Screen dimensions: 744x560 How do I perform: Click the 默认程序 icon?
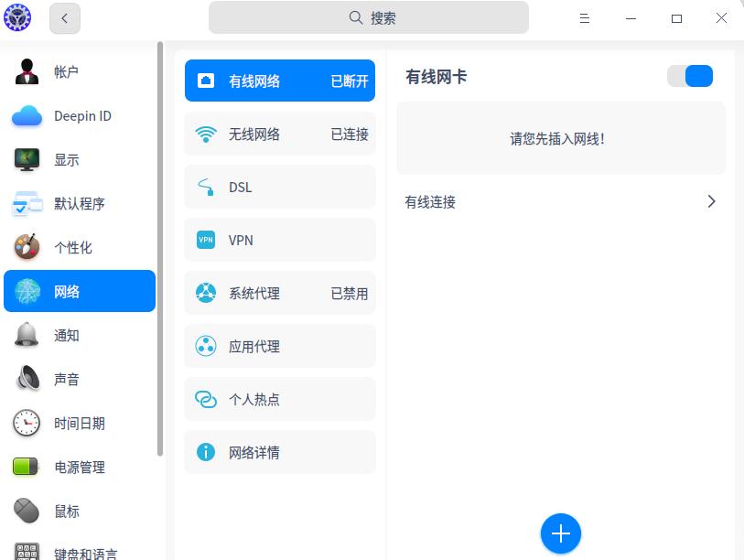pos(27,203)
